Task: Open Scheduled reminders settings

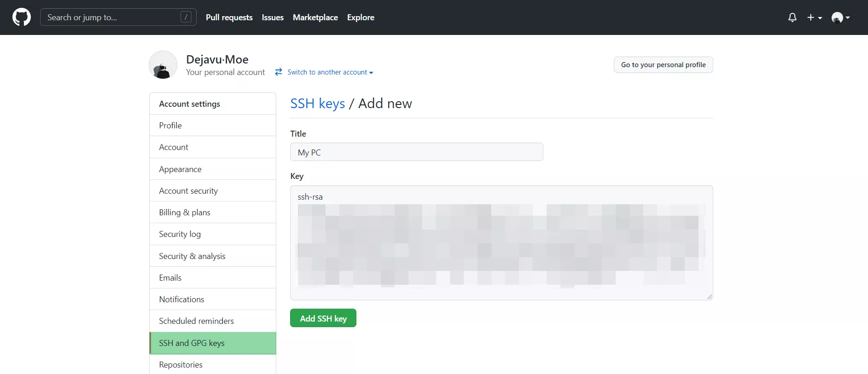Action: click(x=213, y=321)
